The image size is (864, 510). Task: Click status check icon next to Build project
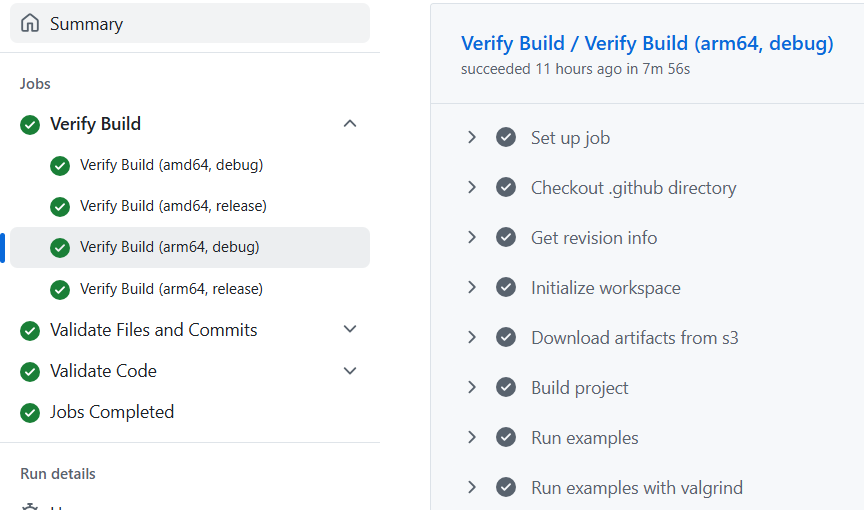tap(506, 388)
